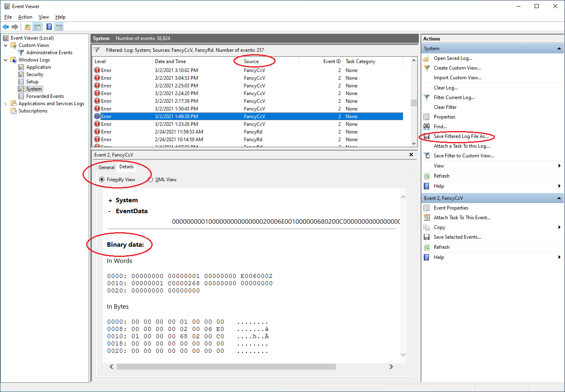Click the Open Saved Log folder icon
This screenshot has height=392, width=565.
(x=427, y=58)
